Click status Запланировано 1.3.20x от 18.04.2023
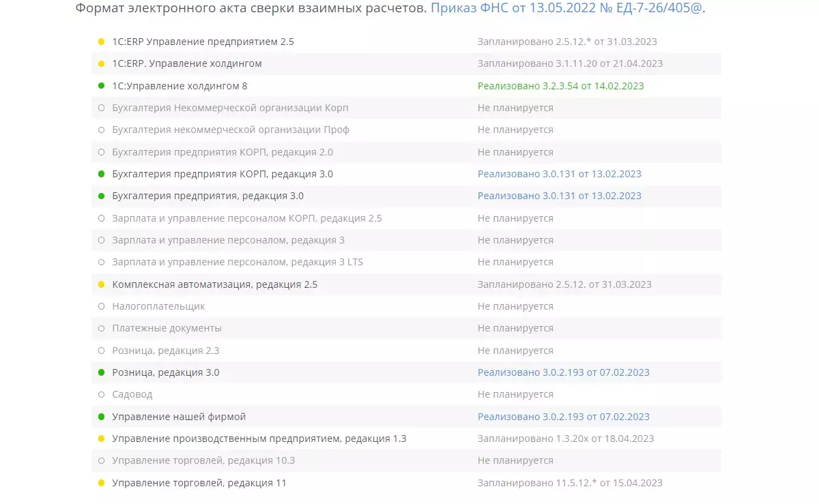This screenshot has width=819, height=504. pyautogui.click(x=566, y=439)
